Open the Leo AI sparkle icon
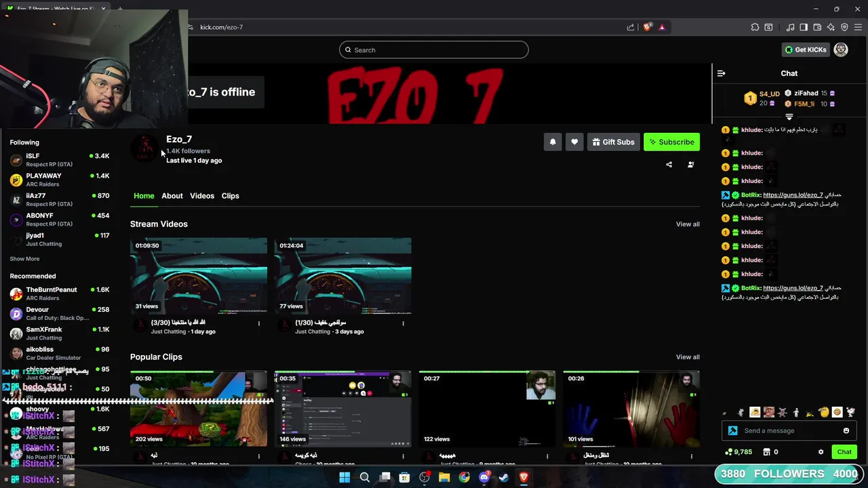The image size is (868, 488). tap(831, 27)
